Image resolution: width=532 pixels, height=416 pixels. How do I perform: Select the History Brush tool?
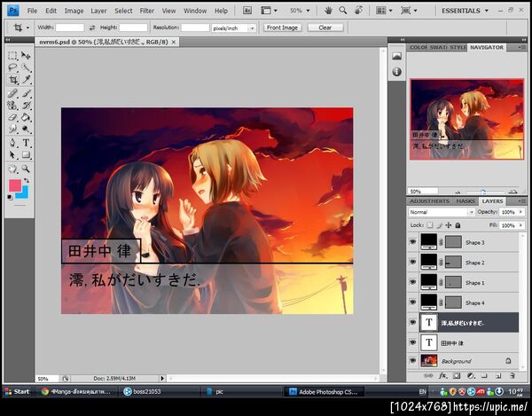(x=26, y=106)
